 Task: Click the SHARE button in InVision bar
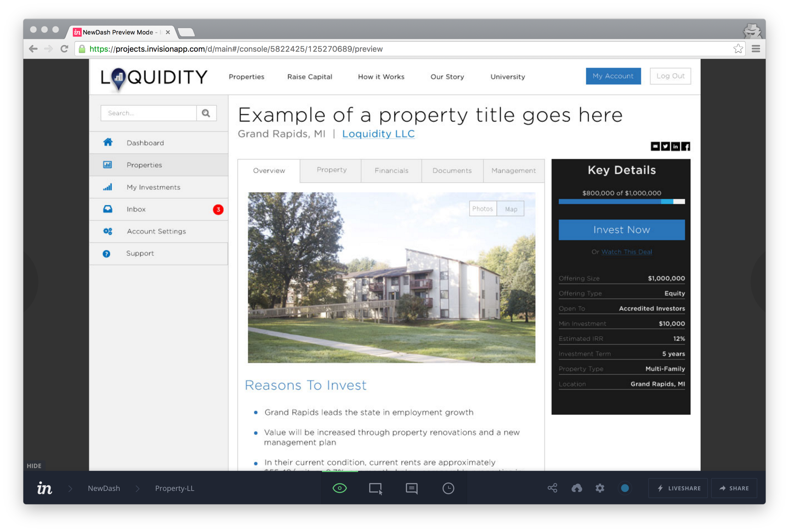pos(734,488)
